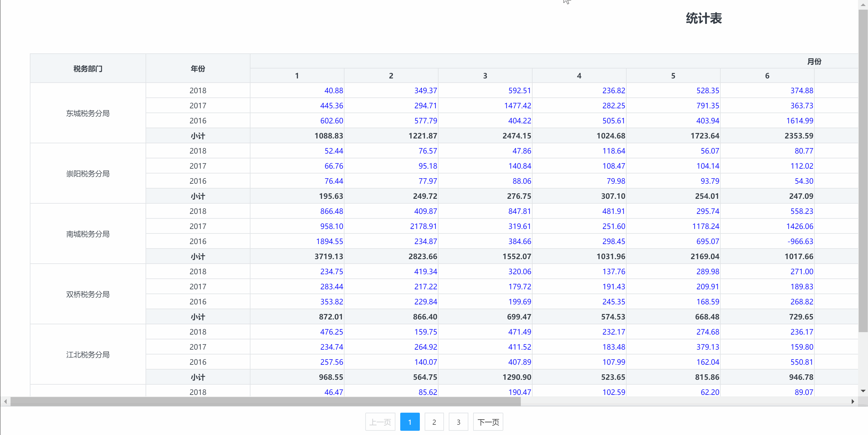Image resolution: width=868 pixels, height=435 pixels.
Task: Click the 江北税务分局 小计 value 1290.90
Action: pyautogui.click(x=517, y=377)
